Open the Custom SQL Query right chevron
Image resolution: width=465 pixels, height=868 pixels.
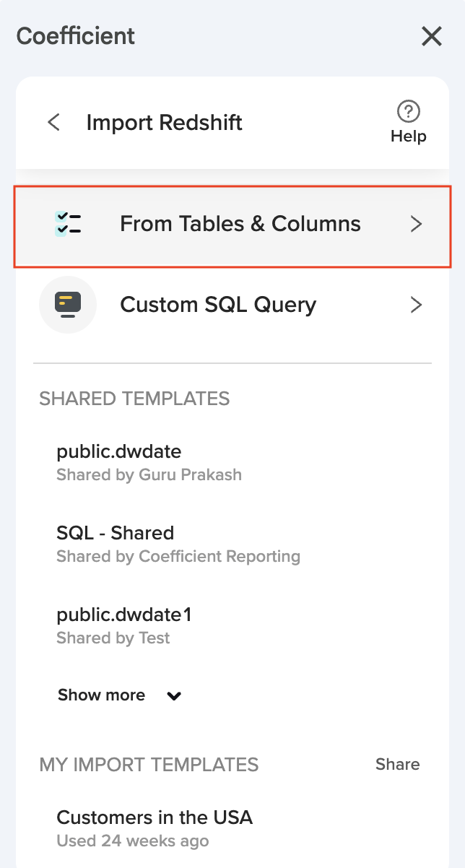416,305
